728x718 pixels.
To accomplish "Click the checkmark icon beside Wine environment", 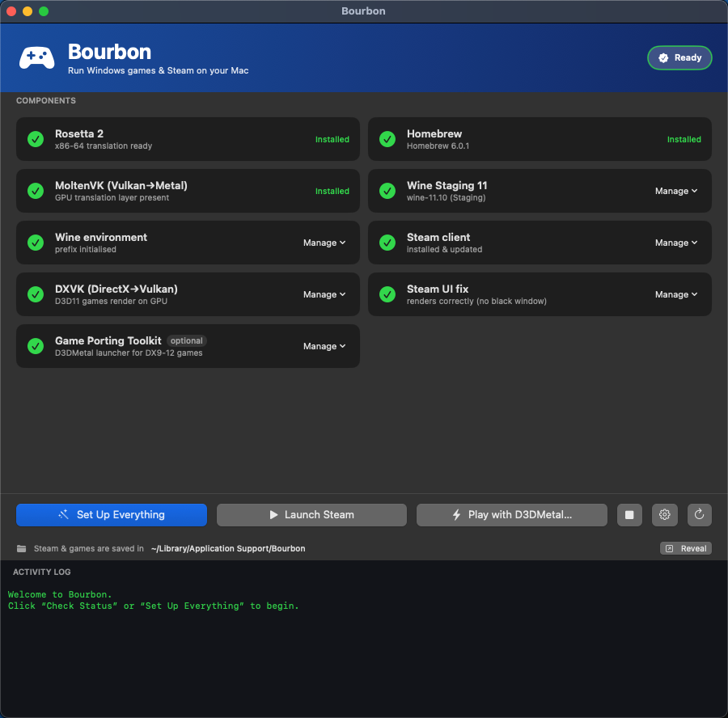I will pos(36,243).
